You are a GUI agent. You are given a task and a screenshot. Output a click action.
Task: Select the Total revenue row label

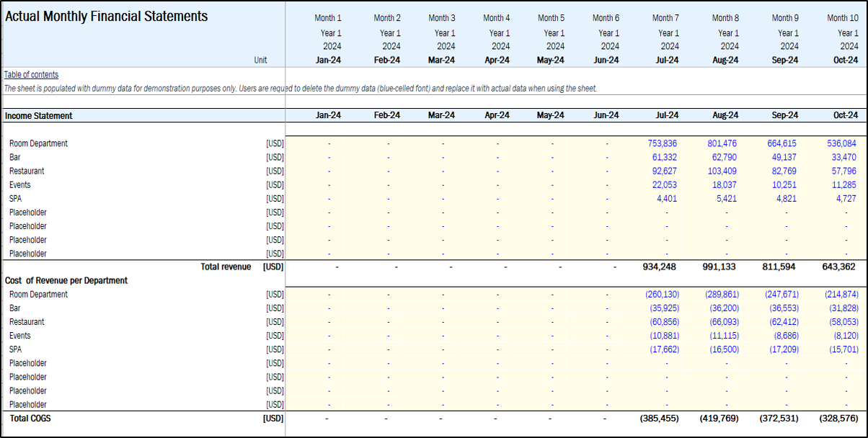226,267
